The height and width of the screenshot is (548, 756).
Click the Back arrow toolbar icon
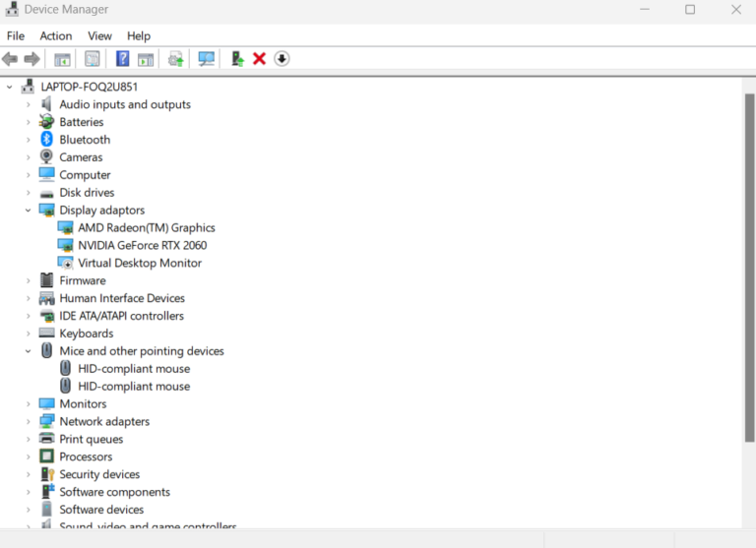click(x=10, y=59)
